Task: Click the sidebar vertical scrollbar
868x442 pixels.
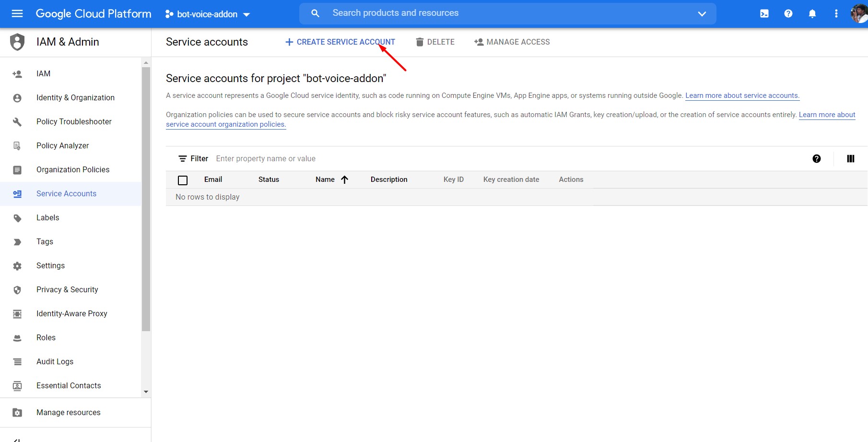Action: pos(146,199)
